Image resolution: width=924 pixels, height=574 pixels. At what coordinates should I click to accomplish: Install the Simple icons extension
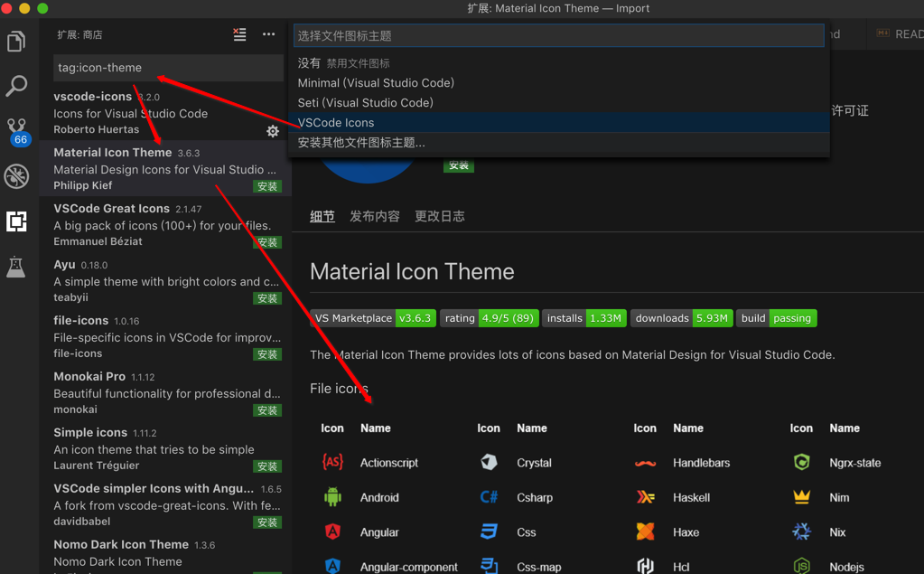tap(267, 466)
